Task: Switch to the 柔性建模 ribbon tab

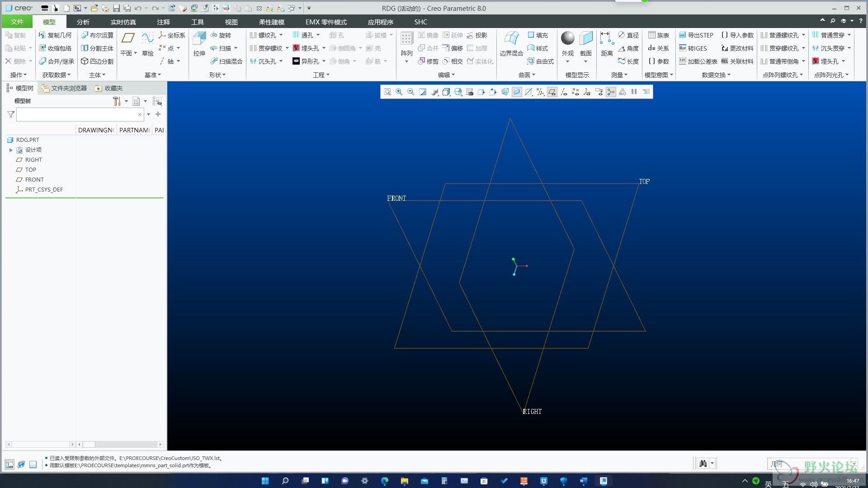Action: tap(272, 22)
